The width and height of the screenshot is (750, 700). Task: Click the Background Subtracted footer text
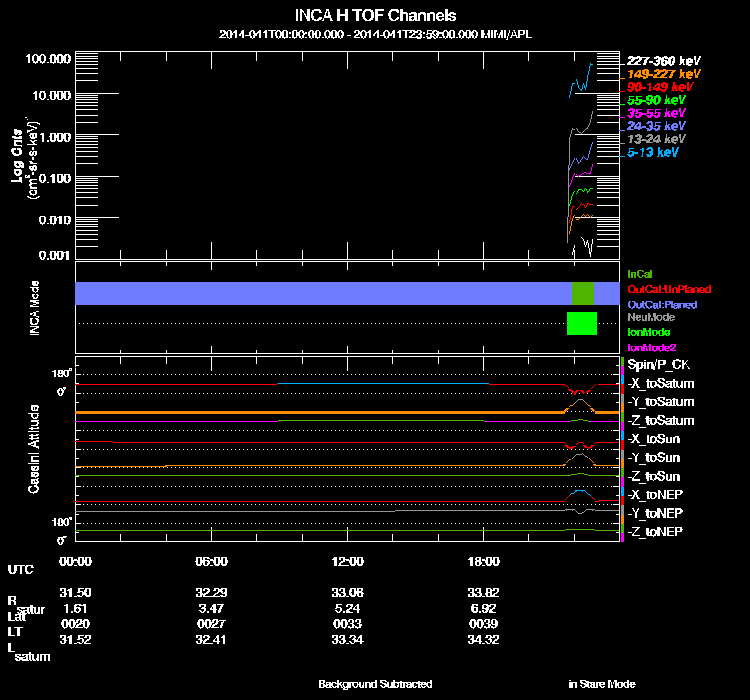click(x=375, y=684)
